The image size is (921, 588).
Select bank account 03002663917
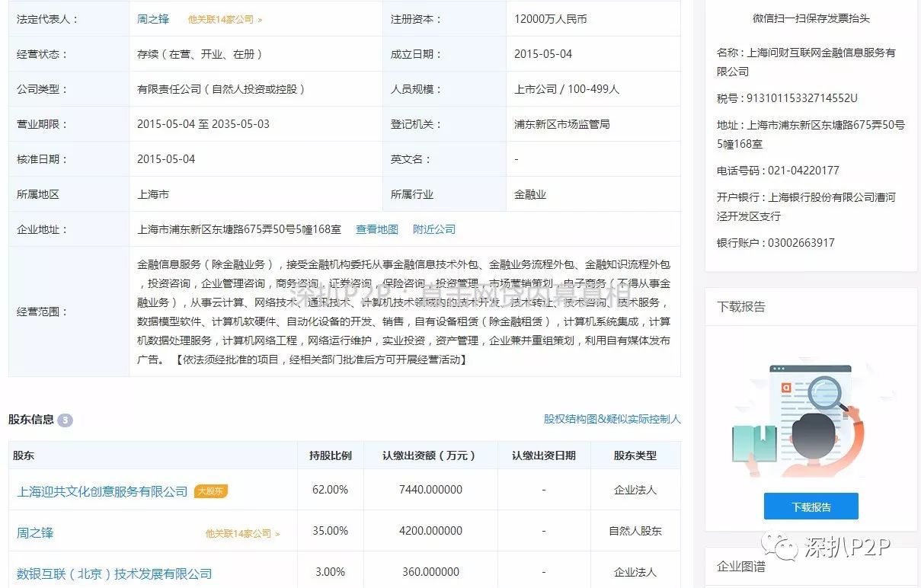click(x=801, y=243)
